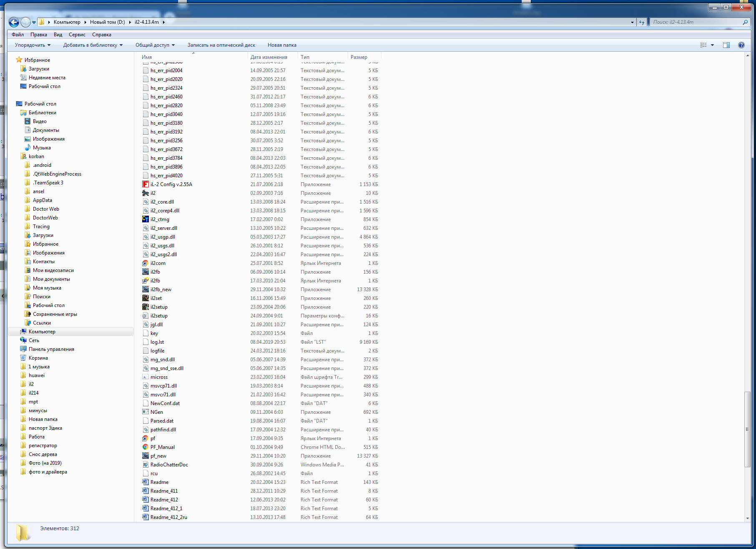The height and width of the screenshot is (549, 756).
Task: Click the Компьютер breadcrumb segment
Action: (x=67, y=22)
